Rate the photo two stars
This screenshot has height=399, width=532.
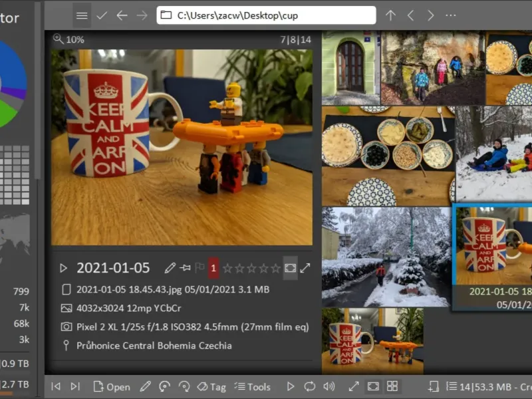[239, 269]
